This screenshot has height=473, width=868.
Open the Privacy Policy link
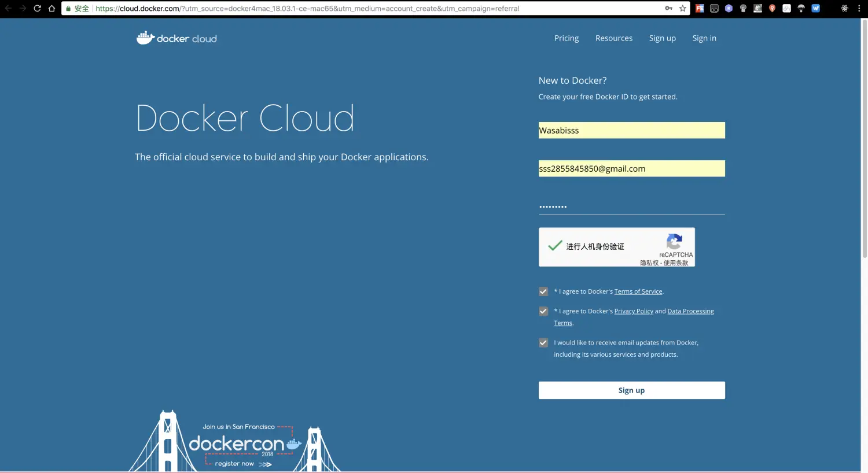pos(634,311)
